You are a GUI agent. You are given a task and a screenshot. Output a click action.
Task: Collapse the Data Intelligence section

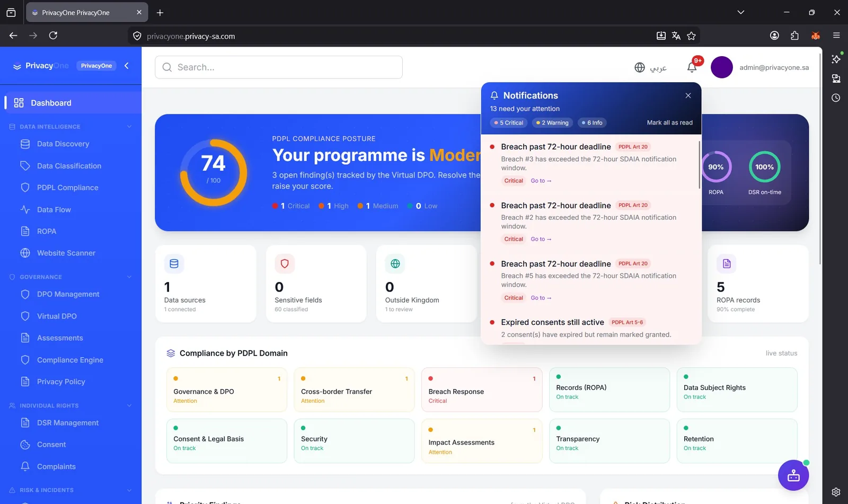[129, 127]
